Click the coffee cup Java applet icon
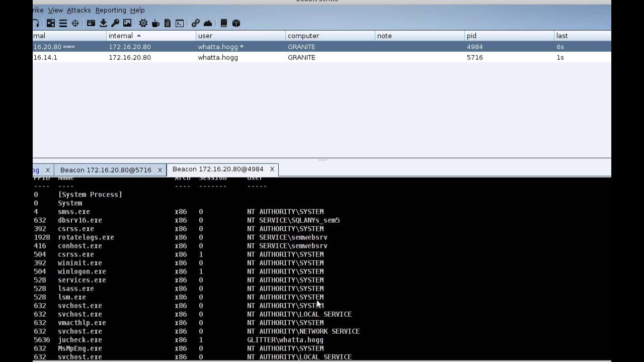 155,23
